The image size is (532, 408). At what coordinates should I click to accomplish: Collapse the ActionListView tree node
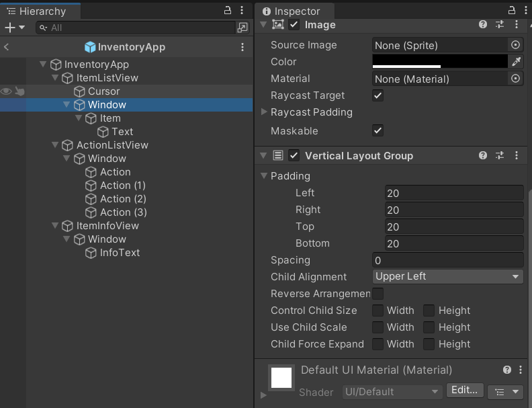pyautogui.click(x=55, y=145)
